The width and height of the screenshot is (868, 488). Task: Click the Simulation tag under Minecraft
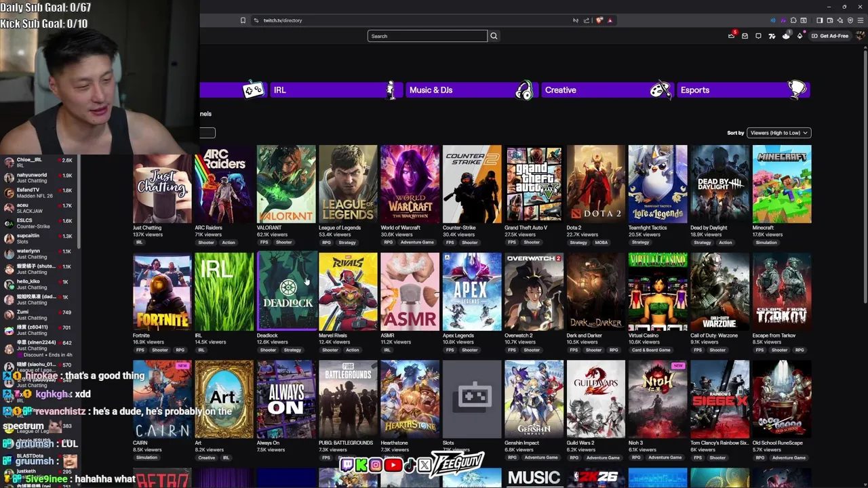coord(766,243)
